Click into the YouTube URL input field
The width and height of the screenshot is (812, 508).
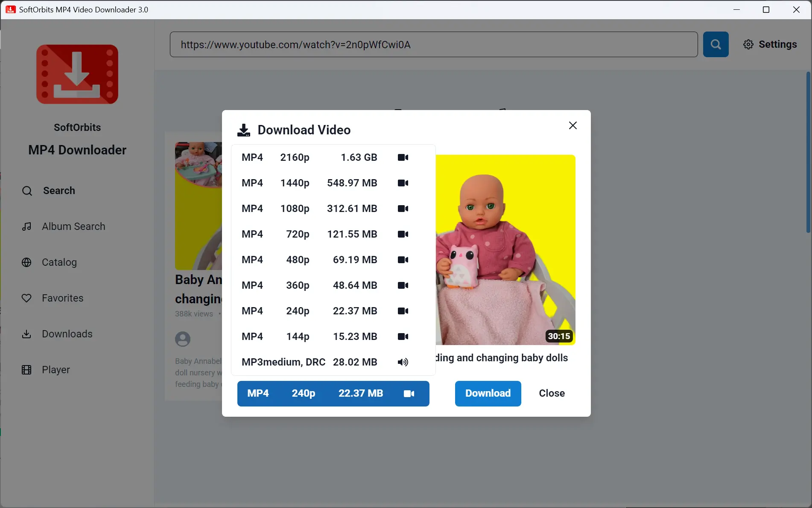434,44
